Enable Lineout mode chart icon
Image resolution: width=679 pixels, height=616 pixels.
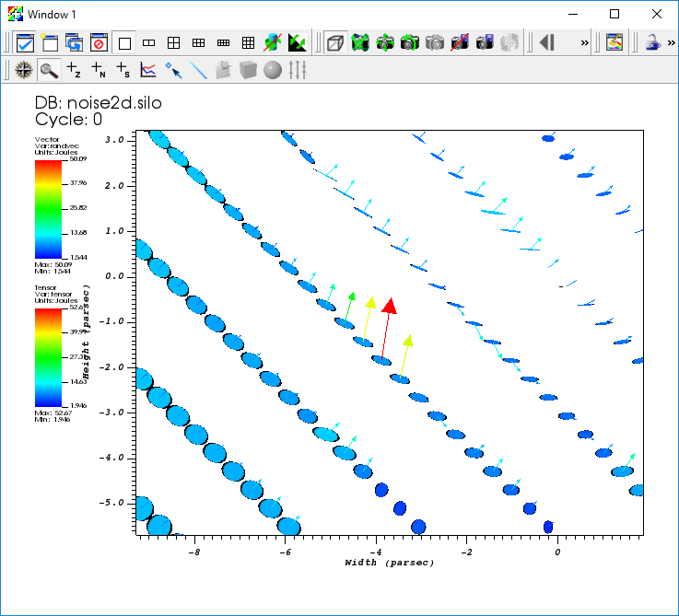click(148, 70)
